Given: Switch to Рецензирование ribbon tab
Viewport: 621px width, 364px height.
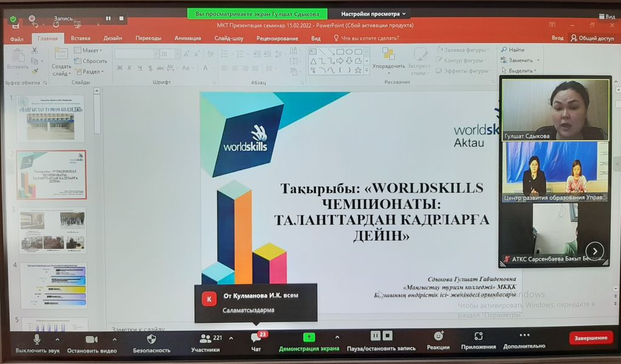Looking at the screenshot, I should [277, 38].
